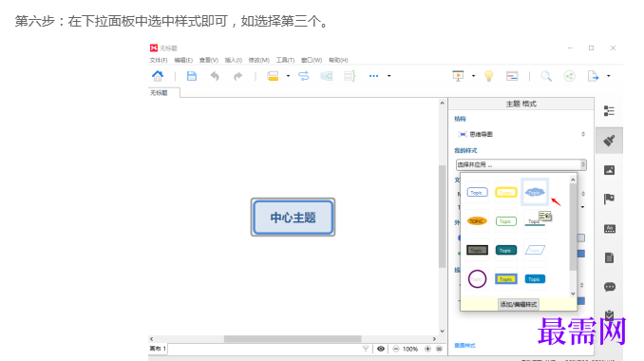Open the notes page sidebar icon
The width and height of the screenshot is (644, 361).
tap(610, 257)
